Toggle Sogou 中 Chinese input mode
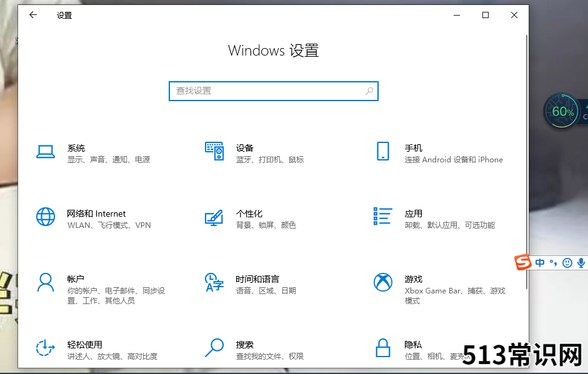The image size is (588, 374). (540, 263)
